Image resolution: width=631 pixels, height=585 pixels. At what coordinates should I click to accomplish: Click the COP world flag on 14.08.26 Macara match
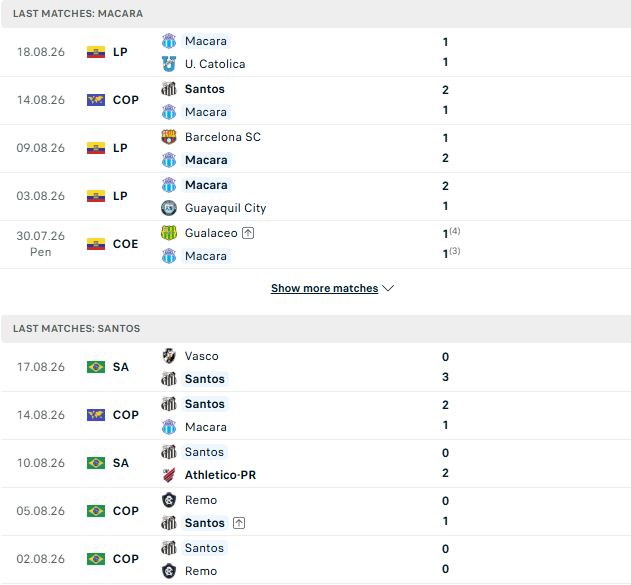(96, 100)
